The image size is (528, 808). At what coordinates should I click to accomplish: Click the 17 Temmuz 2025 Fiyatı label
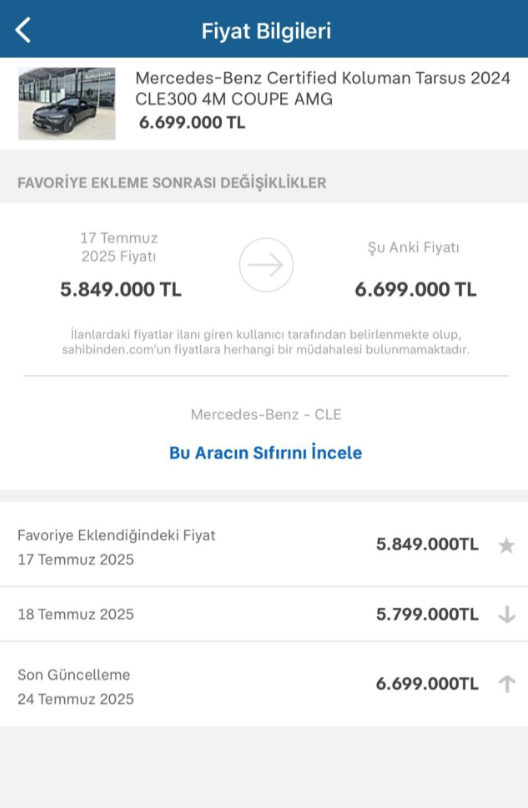point(119,247)
